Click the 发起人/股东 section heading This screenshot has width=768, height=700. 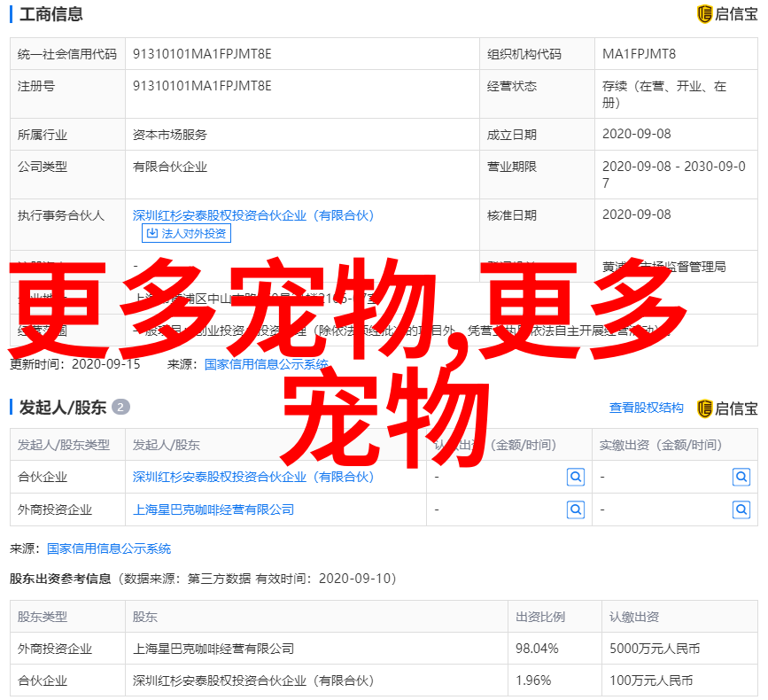tap(63, 407)
